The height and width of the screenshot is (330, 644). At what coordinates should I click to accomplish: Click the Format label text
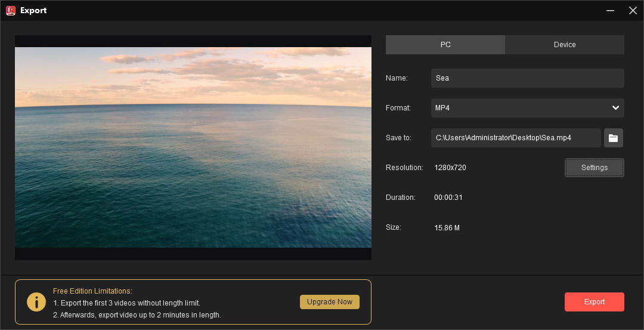[398, 108]
